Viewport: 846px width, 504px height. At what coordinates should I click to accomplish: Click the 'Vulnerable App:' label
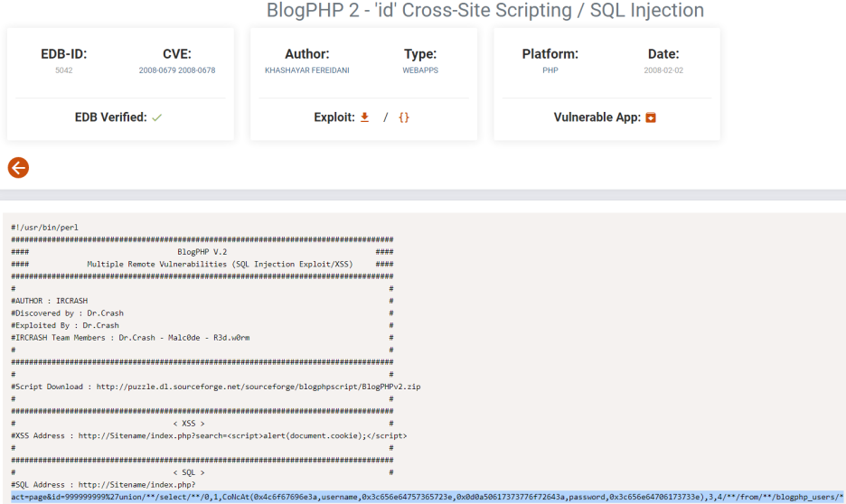[x=597, y=117]
